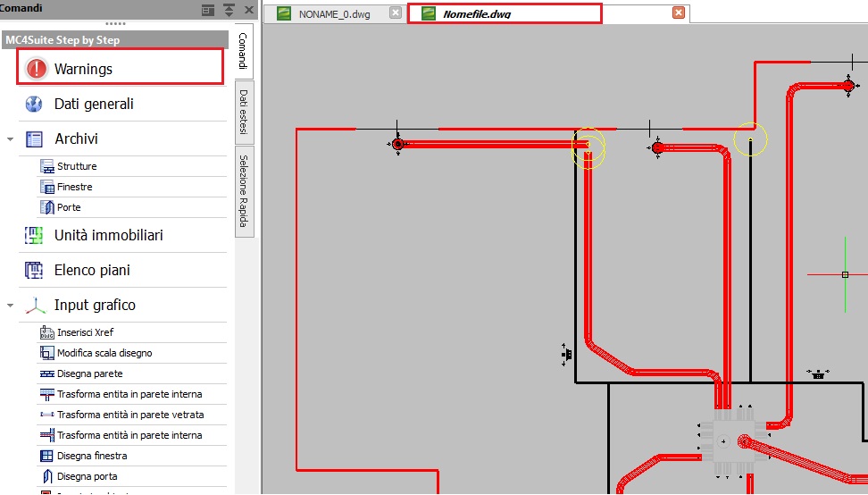The image size is (868, 495).
Task: Open Dati generali globe icon
Action: point(35,104)
